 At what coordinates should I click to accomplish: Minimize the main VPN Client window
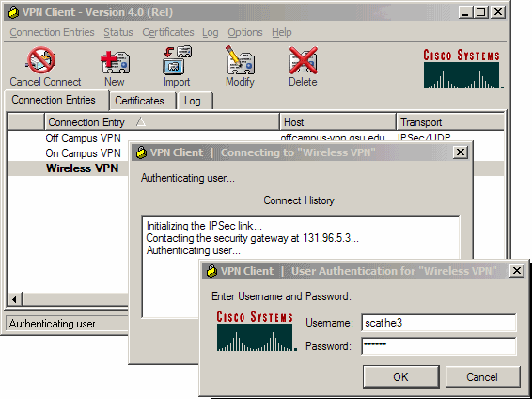point(465,12)
